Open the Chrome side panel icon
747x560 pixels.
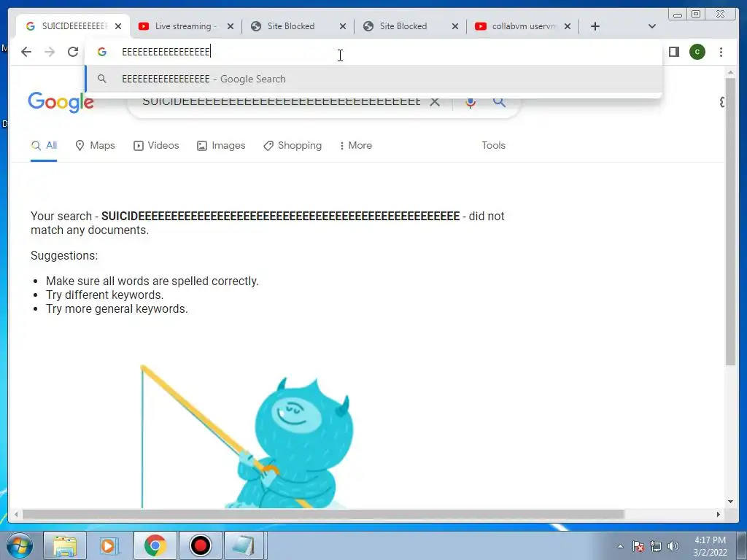click(673, 52)
